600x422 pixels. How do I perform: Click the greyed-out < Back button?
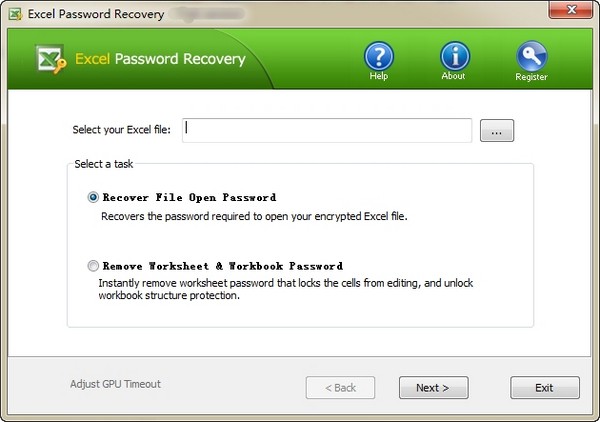pyautogui.click(x=340, y=388)
